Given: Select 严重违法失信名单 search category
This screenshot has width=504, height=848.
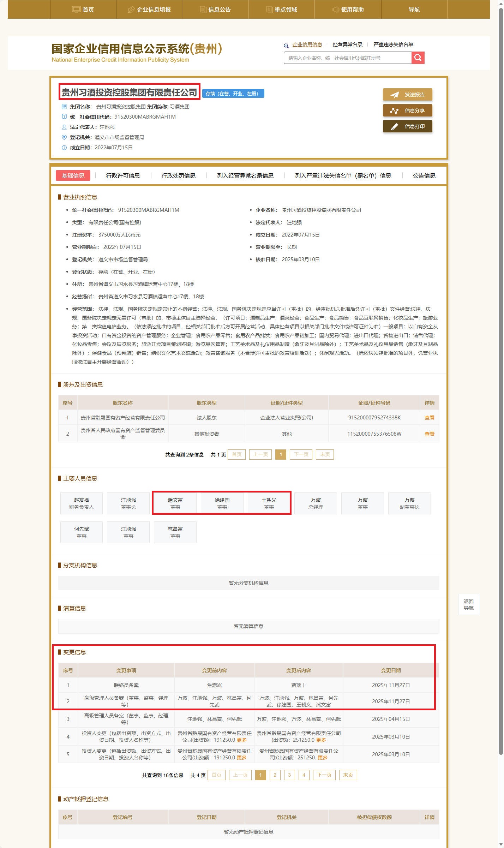Looking at the screenshot, I should pyautogui.click(x=393, y=44).
